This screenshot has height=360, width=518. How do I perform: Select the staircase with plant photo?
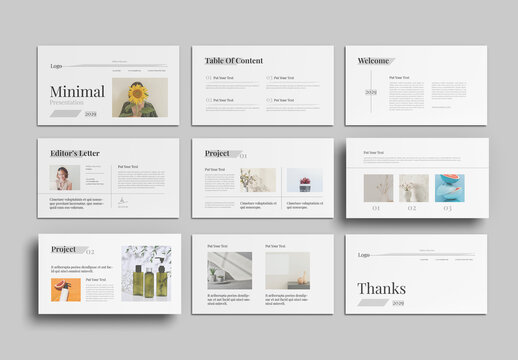click(x=230, y=271)
